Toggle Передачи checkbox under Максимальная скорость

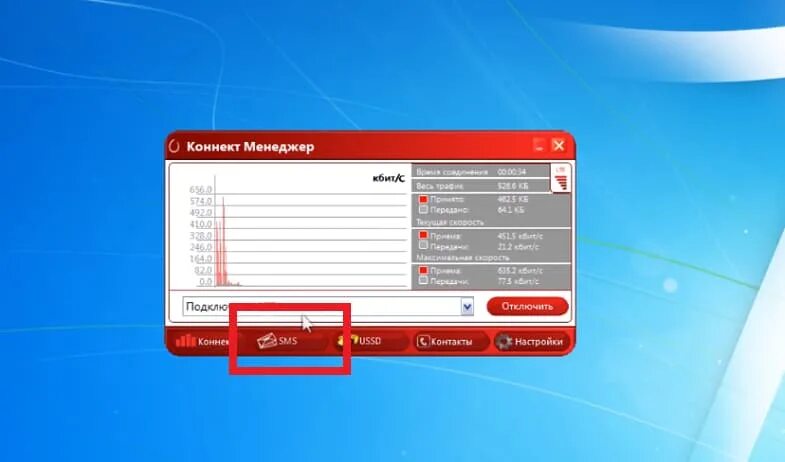click(423, 281)
